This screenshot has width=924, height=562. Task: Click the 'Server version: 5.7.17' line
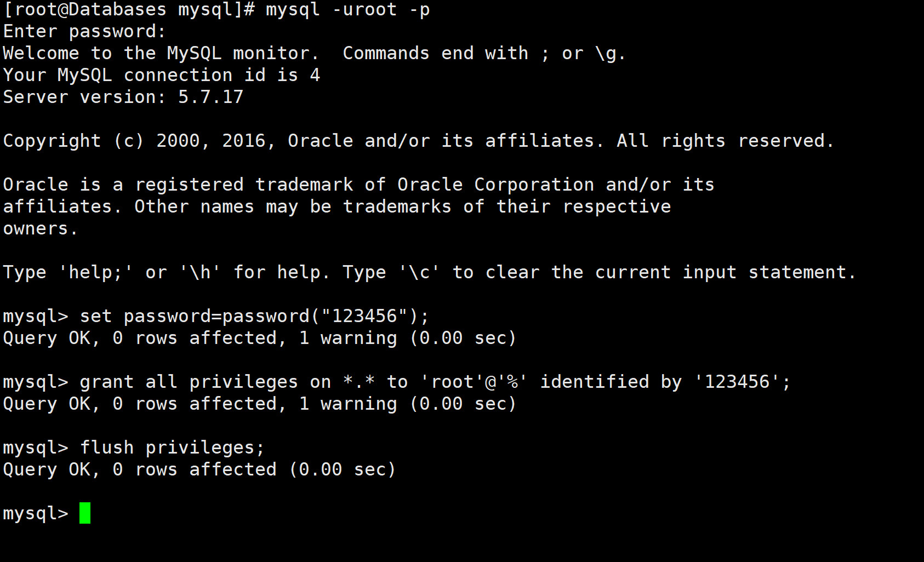123,97
